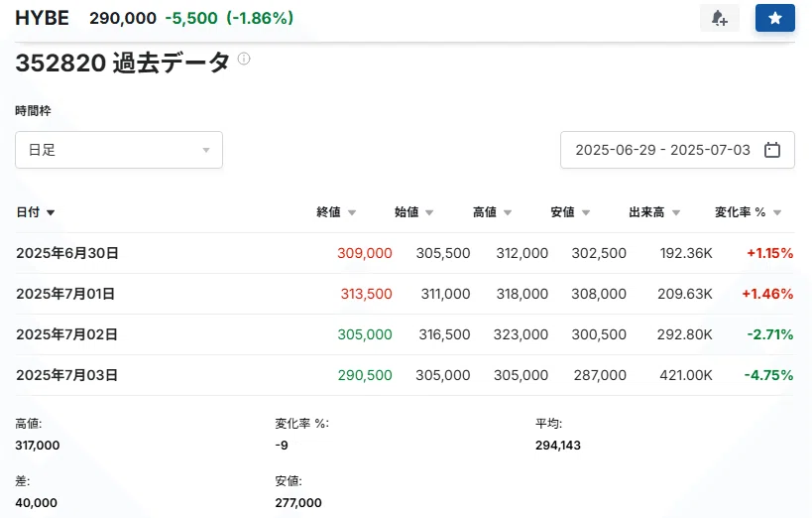Toggle the watchlist star button
Image resolution: width=812 pixels, height=518 pixels.
coord(774,18)
